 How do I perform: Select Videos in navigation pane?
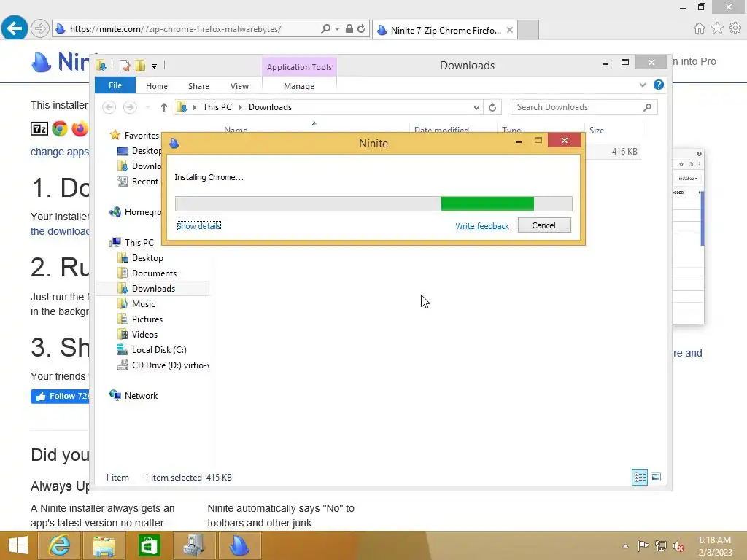pos(144,334)
